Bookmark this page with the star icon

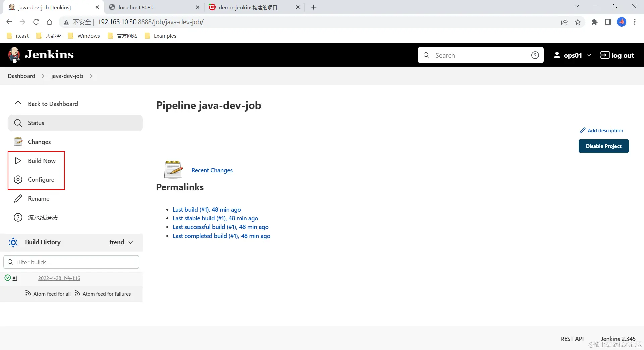point(578,22)
